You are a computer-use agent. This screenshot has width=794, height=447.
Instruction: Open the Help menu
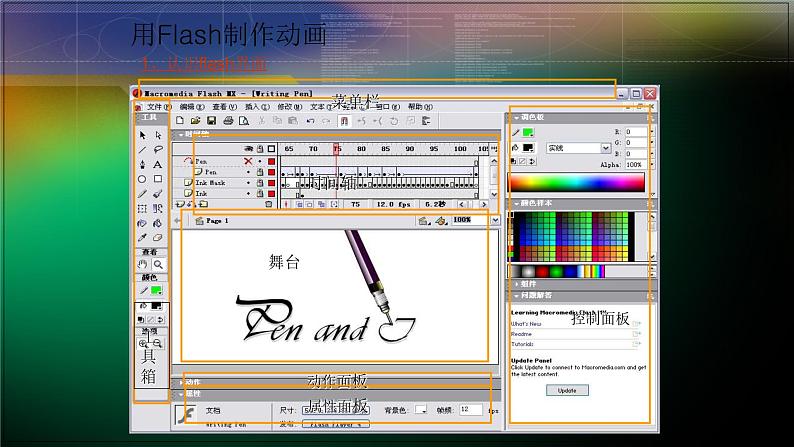[420, 107]
